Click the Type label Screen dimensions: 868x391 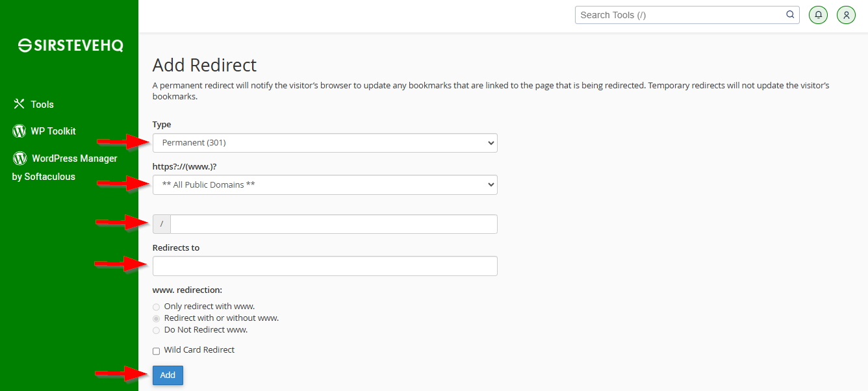(x=162, y=124)
